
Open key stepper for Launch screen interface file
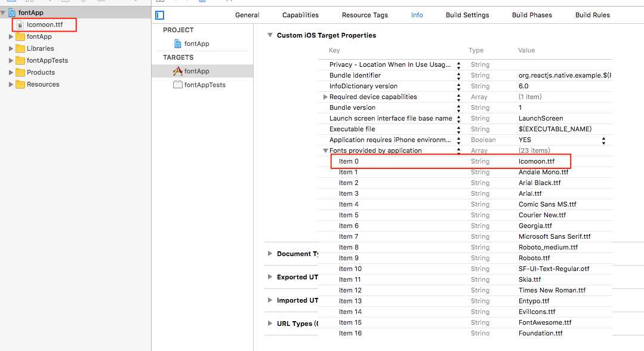coord(458,118)
